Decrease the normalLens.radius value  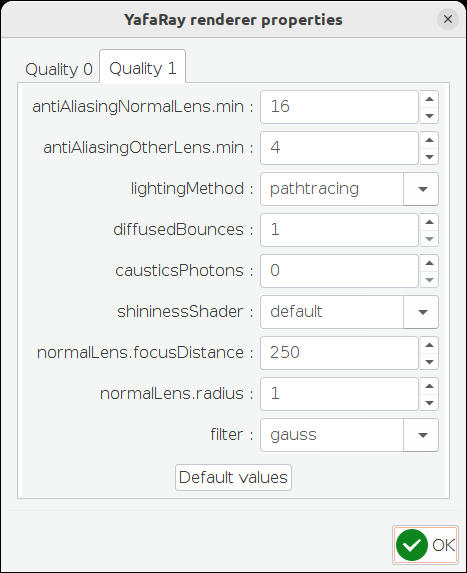[429, 402]
